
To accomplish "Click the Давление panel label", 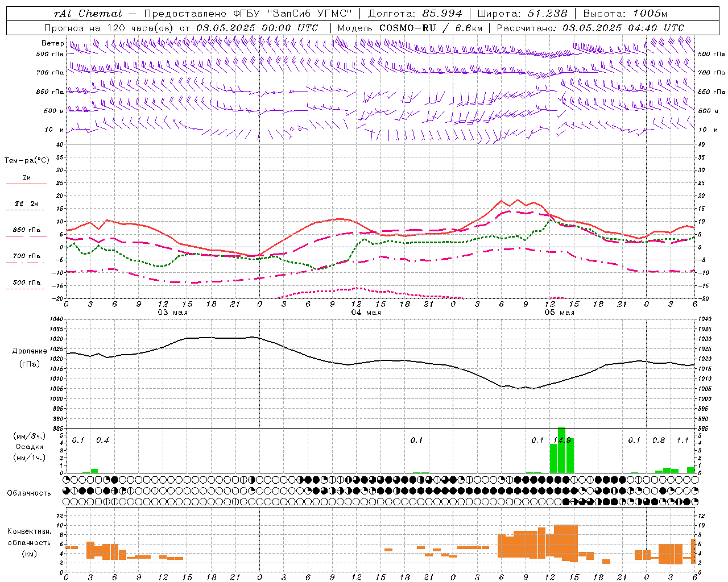I will point(30,351).
